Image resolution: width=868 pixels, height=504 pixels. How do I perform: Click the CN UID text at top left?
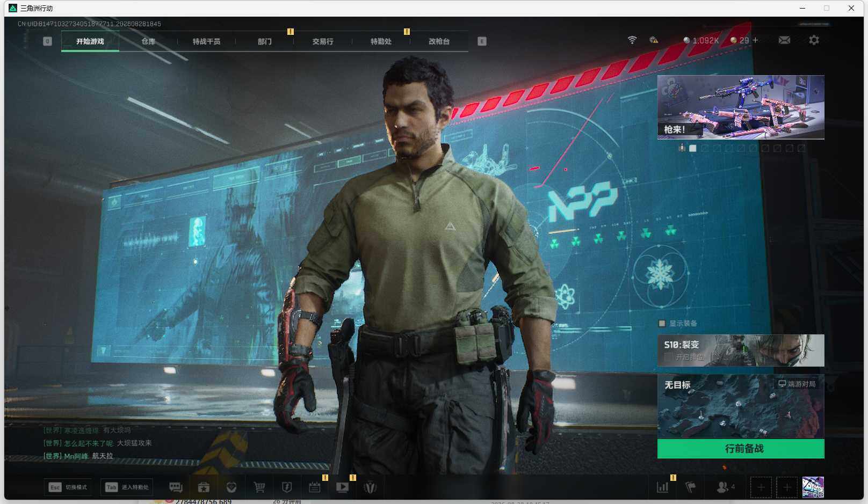pyautogui.click(x=89, y=24)
